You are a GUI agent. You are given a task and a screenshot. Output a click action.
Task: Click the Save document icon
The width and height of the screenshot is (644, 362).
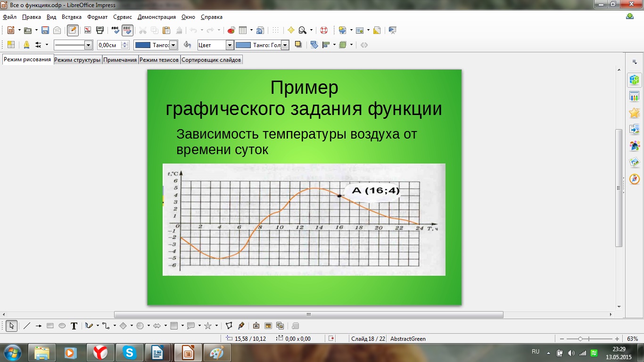[45, 30]
